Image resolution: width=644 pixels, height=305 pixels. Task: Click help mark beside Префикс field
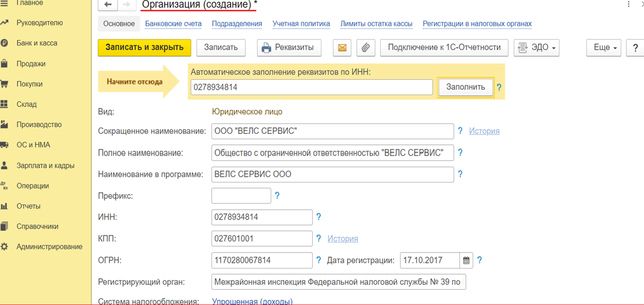tap(277, 196)
